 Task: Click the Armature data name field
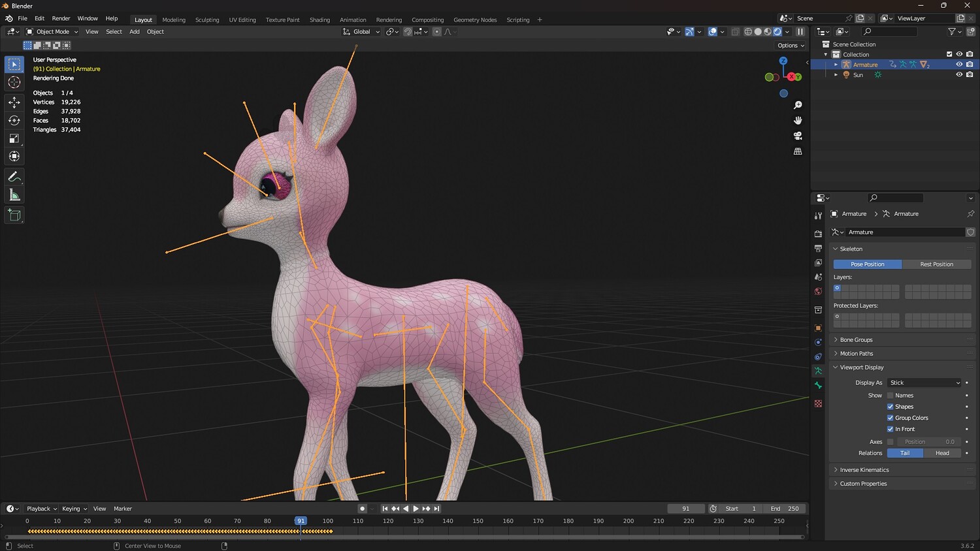point(904,232)
